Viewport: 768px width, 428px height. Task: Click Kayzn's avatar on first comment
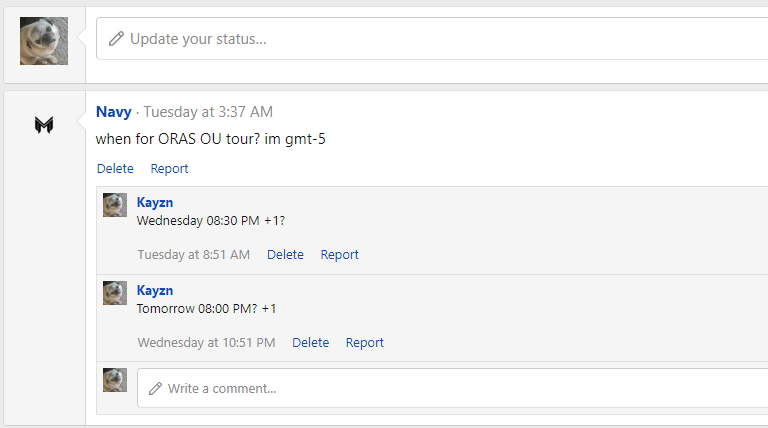pos(115,205)
